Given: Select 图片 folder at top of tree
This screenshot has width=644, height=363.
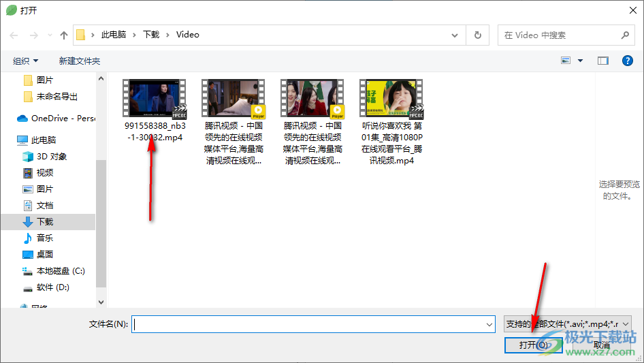Looking at the screenshot, I should coord(44,80).
